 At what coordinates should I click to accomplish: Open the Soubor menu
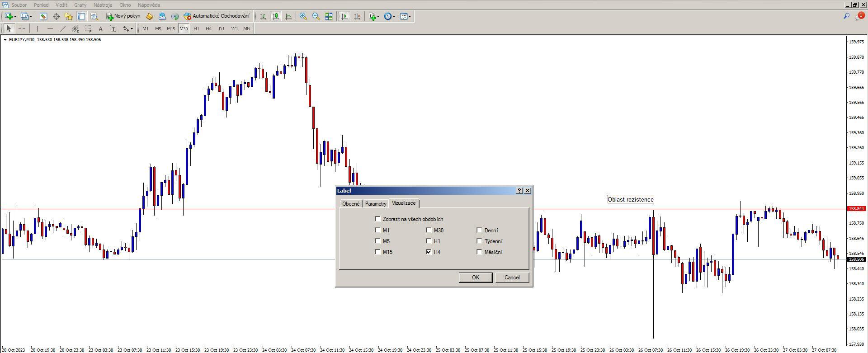(x=19, y=5)
